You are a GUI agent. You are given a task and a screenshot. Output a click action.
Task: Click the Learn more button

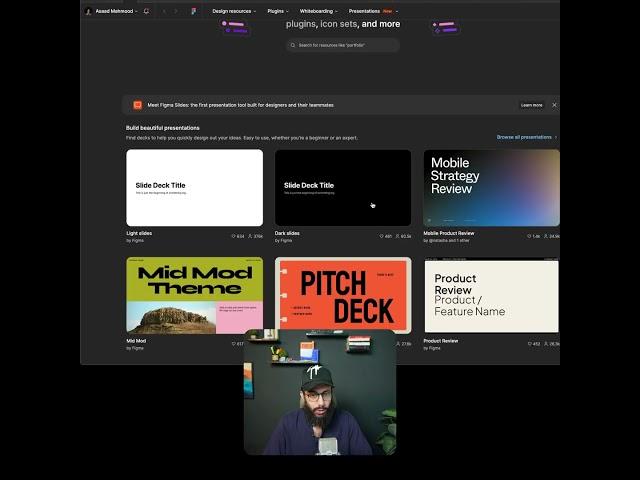click(531, 105)
